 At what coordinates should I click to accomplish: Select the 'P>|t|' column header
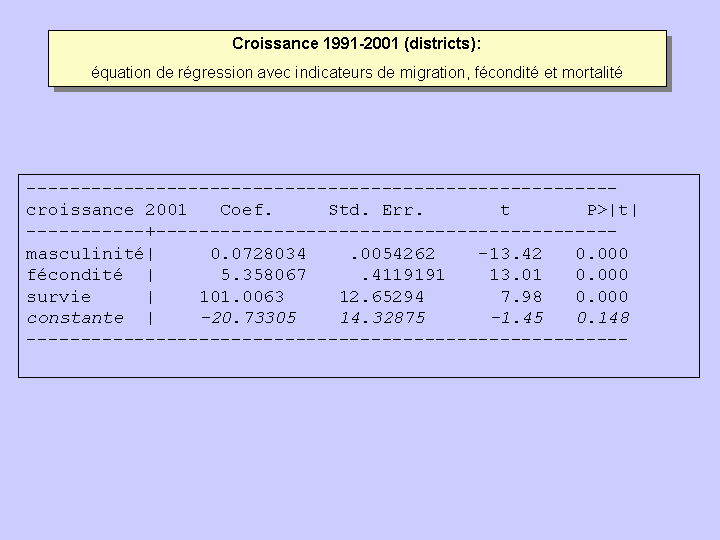[612, 210]
